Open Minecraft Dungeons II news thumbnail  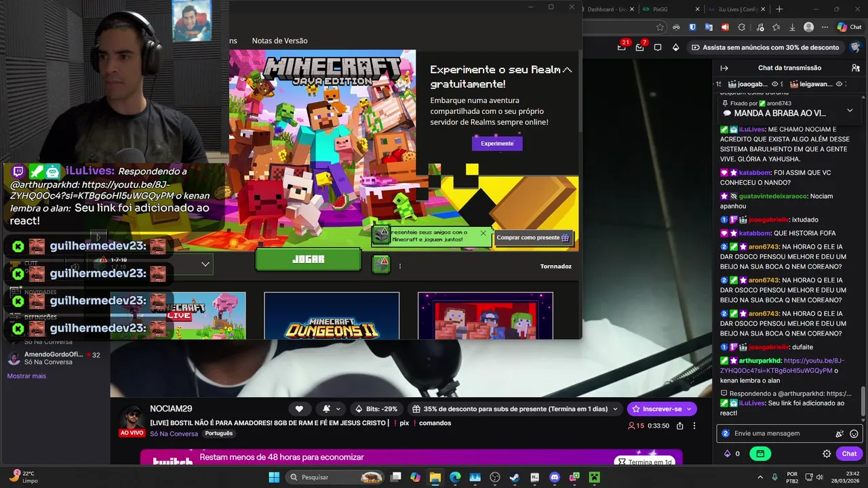pyautogui.click(x=332, y=316)
